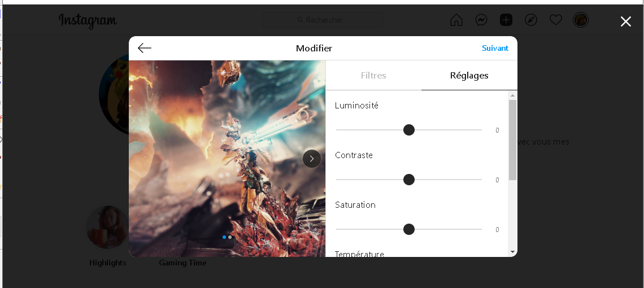Click the profile avatar in top bar
Image resolution: width=644 pixels, height=288 pixels.
coord(581,20)
